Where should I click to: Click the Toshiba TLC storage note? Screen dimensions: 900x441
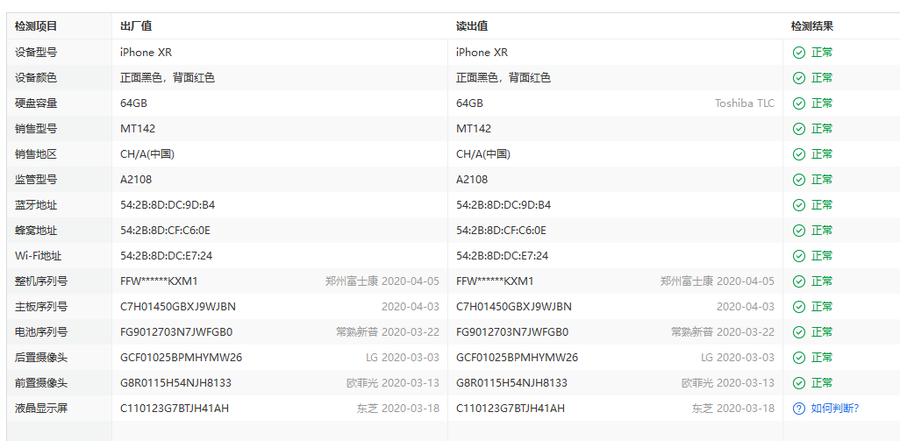tap(744, 103)
